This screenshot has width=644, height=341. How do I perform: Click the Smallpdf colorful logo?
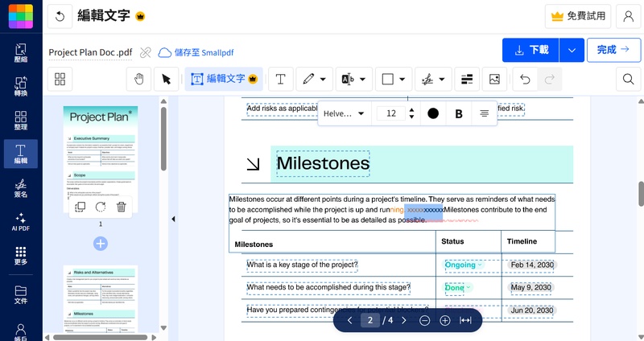[x=21, y=16]
